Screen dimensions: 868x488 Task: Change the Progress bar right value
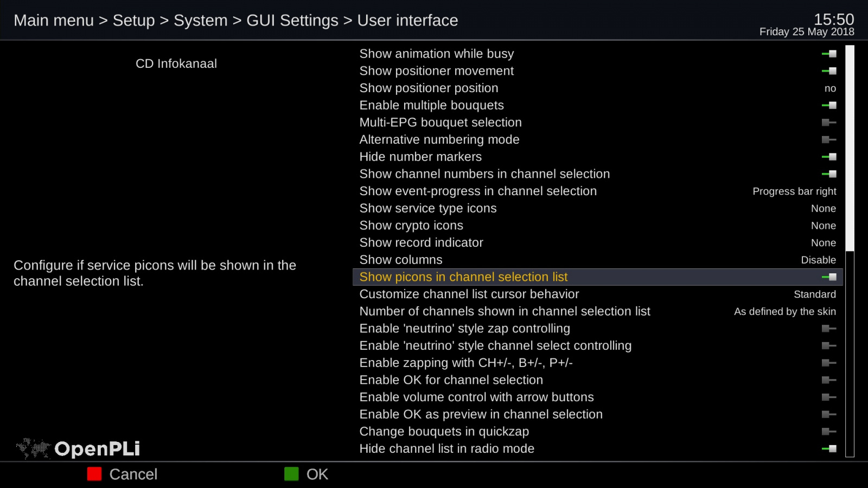click(794, 191)
